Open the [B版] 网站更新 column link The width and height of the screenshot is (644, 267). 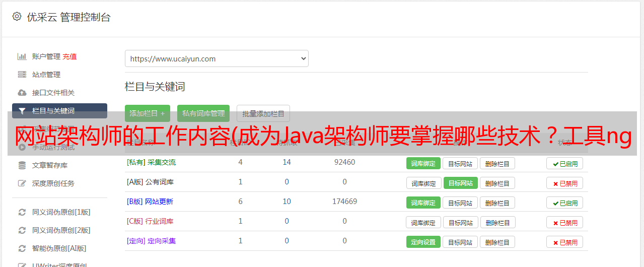coord(150,202)
